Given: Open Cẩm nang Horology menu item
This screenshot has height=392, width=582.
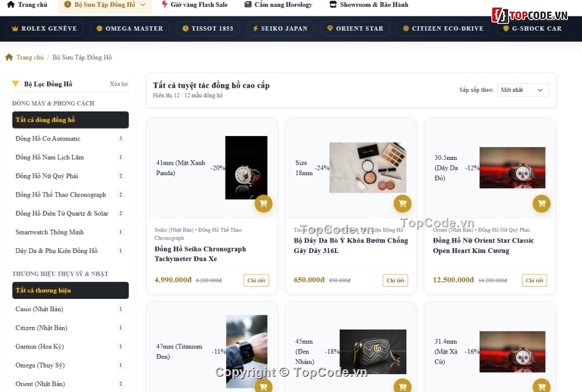Looking at the screenshot, I should click(278, 4).
